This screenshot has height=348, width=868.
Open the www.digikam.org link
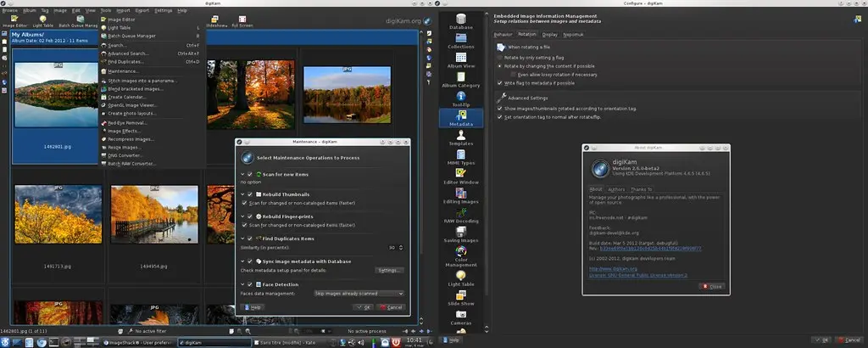[x=606, y=268]
